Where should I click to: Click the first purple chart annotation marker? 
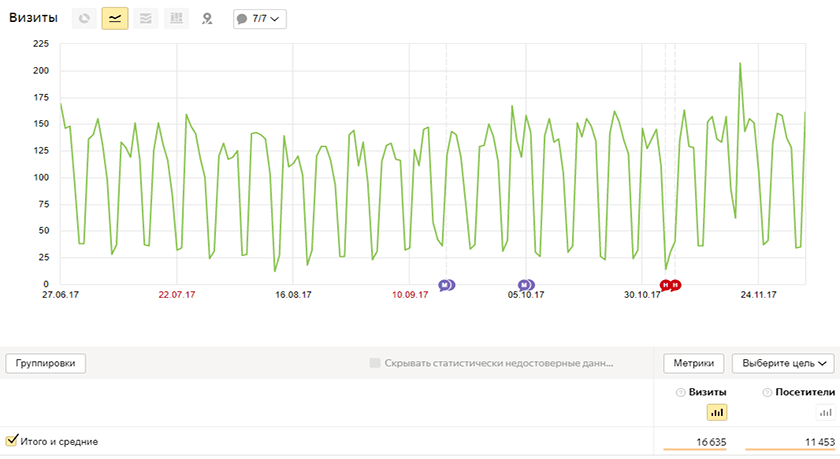pyautogui.click(x=446, y=285)
